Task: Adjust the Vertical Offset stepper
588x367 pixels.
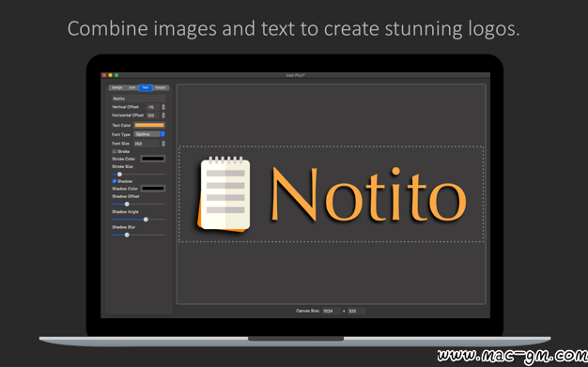Action: coord(163,107)
